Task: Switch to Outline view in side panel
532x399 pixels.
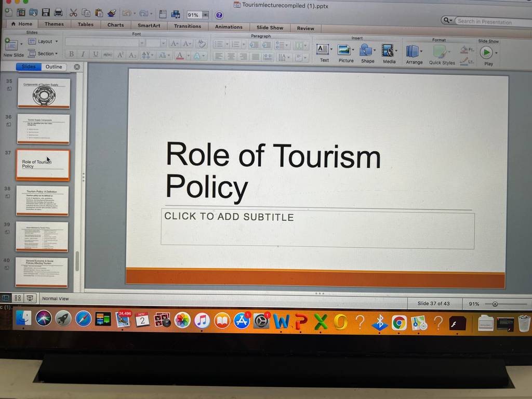Action: pos(54,67)
